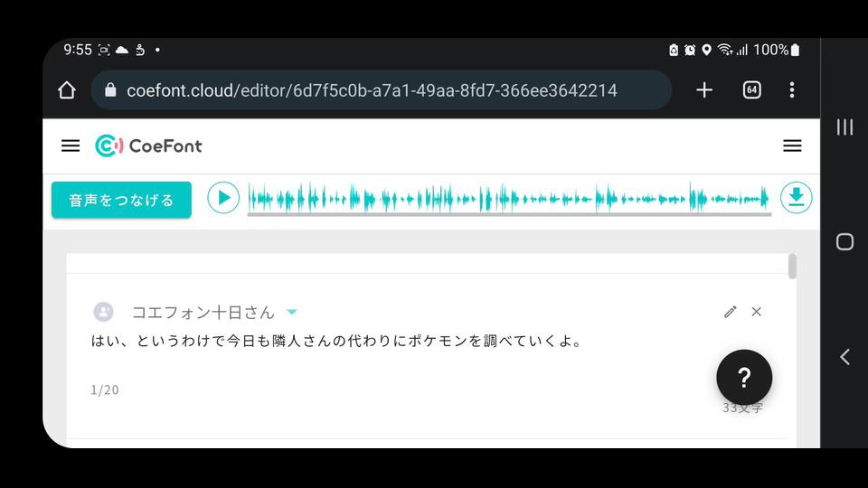Open a new browser tab
868x488 pixels.
pyautogui.click(x=704, y=90)
